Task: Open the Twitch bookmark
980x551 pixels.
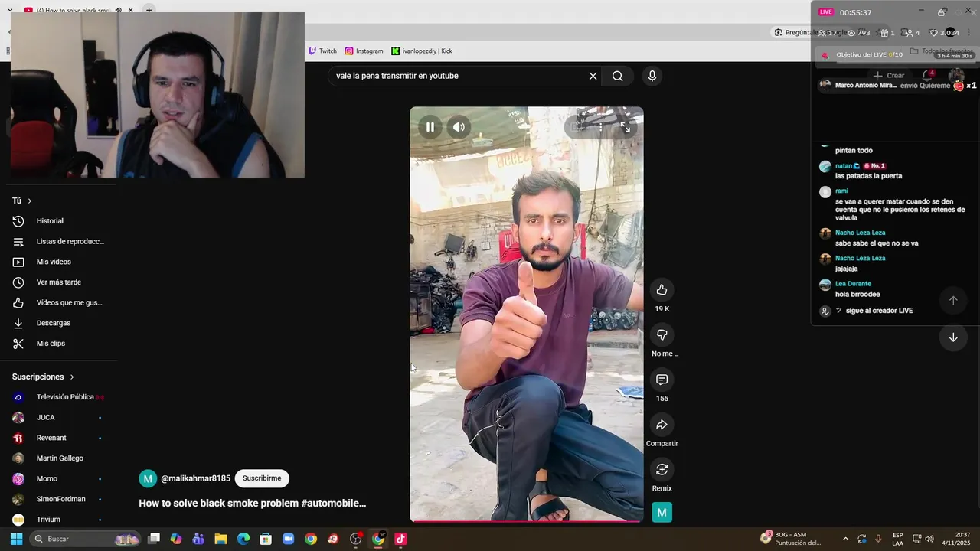Action: [x=322, y=51]
